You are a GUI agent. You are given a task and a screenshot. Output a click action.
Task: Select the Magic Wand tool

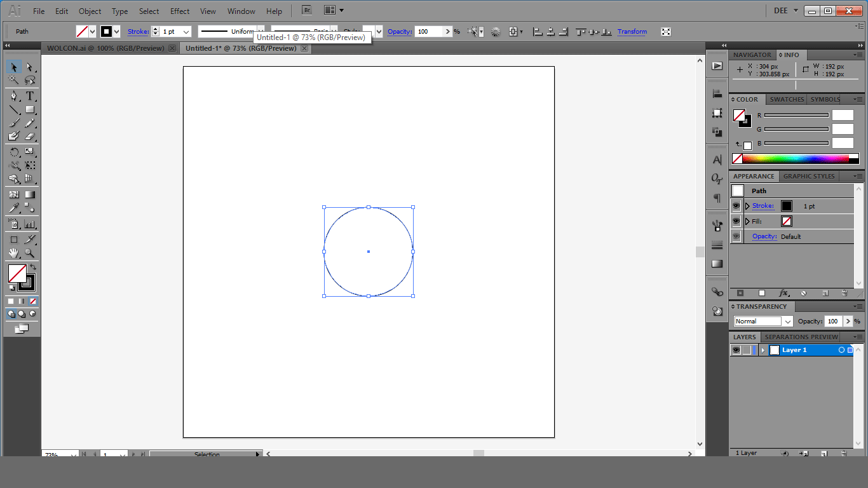coord(13,81)
